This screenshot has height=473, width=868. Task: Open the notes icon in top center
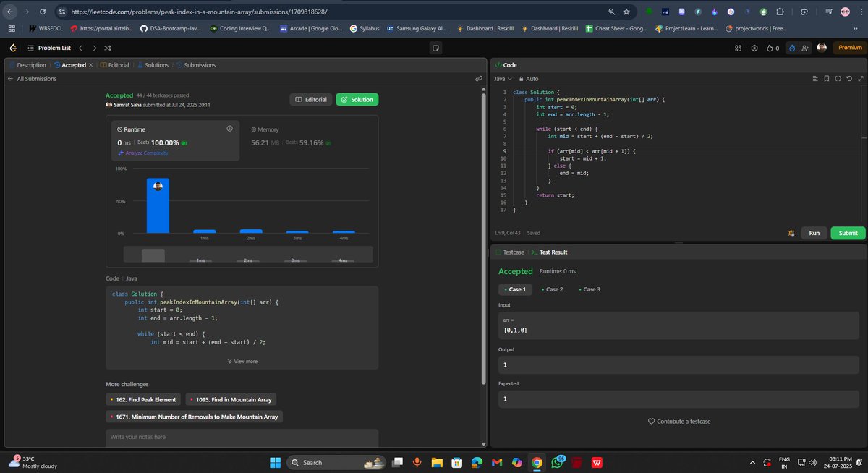click(x=435, y=48)
